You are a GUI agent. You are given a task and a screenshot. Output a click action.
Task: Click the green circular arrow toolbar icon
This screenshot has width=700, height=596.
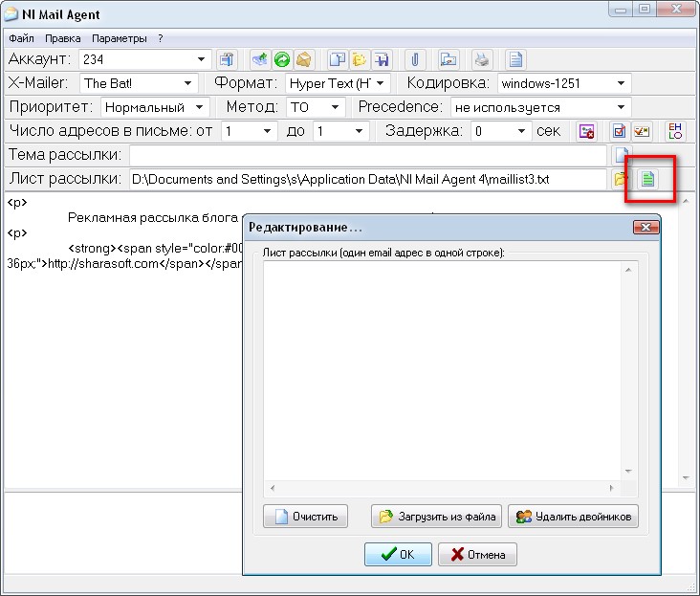click(282, 59)
